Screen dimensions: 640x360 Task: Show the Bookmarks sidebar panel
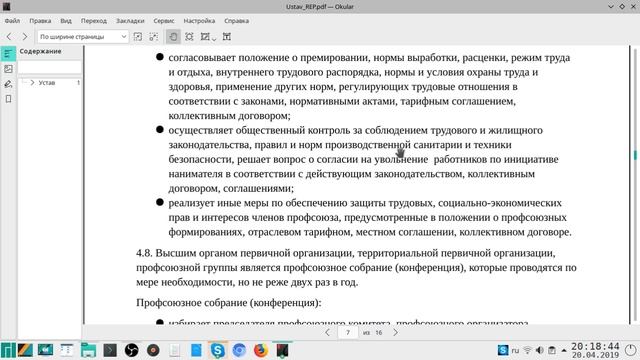8,99
